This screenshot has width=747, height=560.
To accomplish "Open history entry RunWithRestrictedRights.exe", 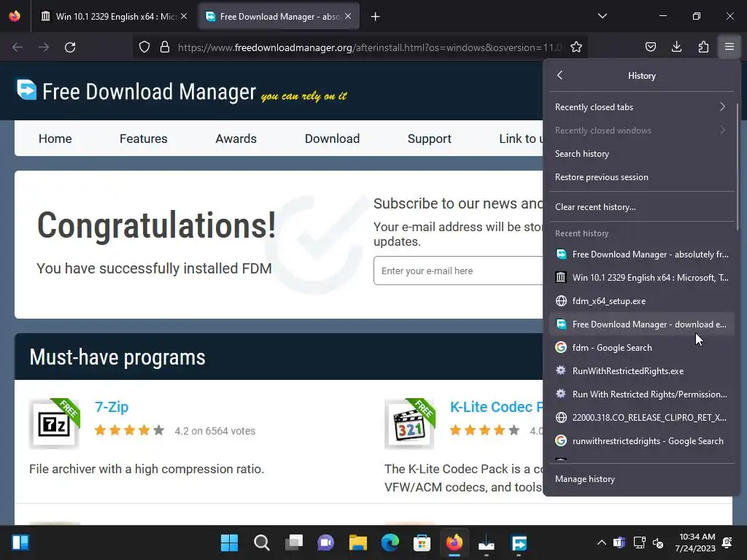I will (641, 371).
